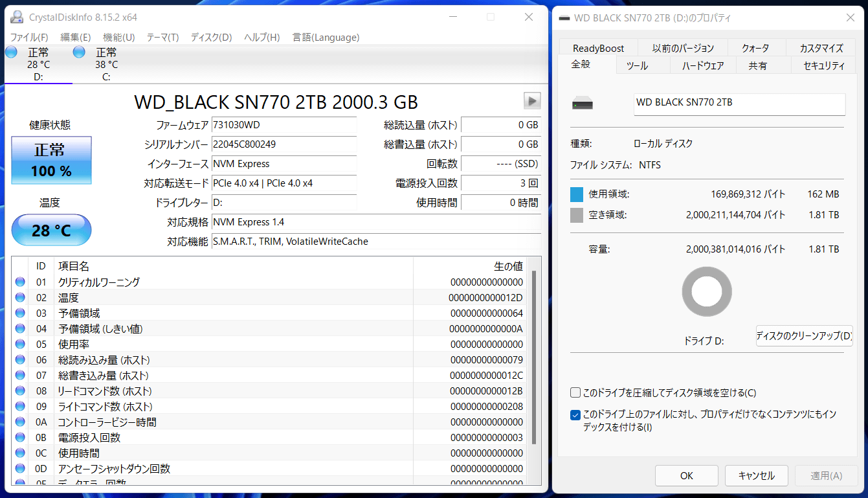This screenshot has height=498, width=868.
Task: Click the next-disk play arrow icon
Action: coord(532,100)
